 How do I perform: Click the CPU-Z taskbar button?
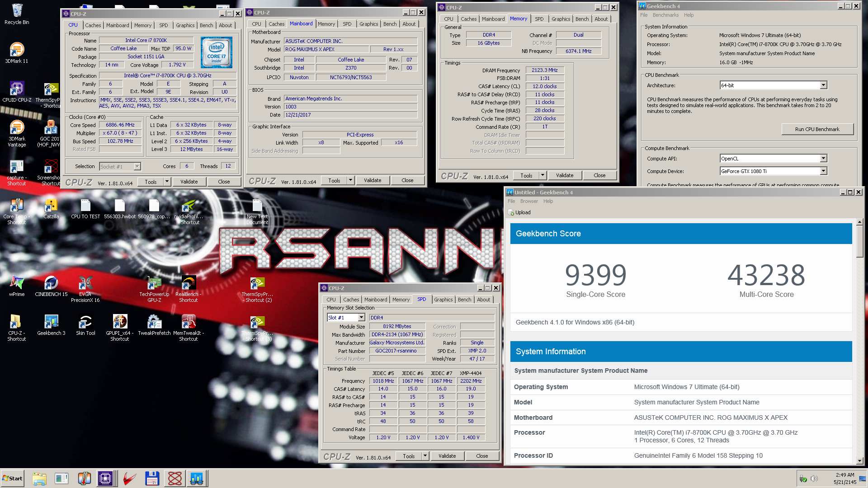coord(105,479)
